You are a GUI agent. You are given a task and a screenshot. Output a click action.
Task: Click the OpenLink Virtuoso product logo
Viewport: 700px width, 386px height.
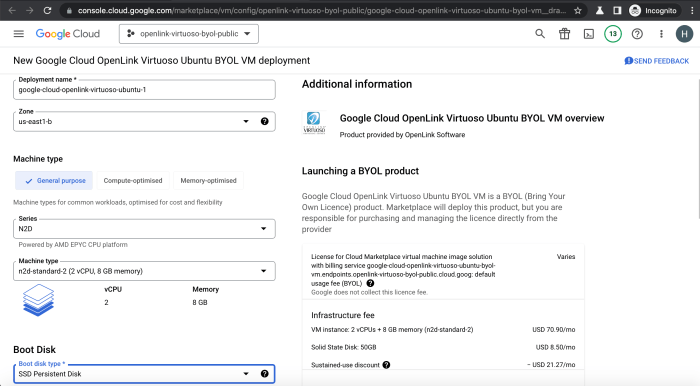[x=314, y=123]
